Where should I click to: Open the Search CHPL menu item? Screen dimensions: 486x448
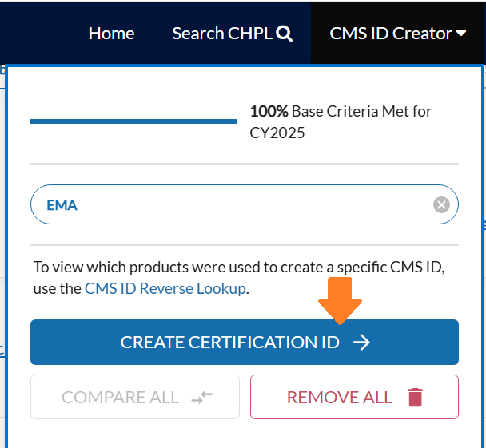222,34
